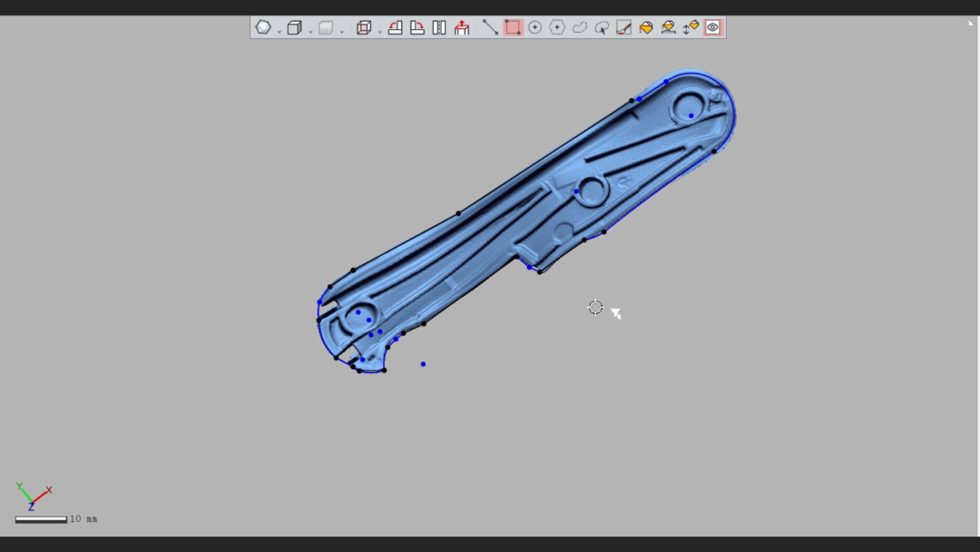Toggle the brush-pen selection mode icon

tap(622, 27)
